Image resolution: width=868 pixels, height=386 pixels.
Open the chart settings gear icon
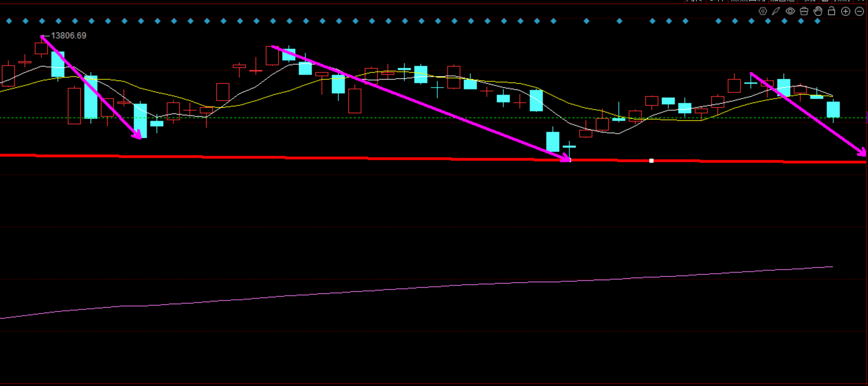point(763,11)
